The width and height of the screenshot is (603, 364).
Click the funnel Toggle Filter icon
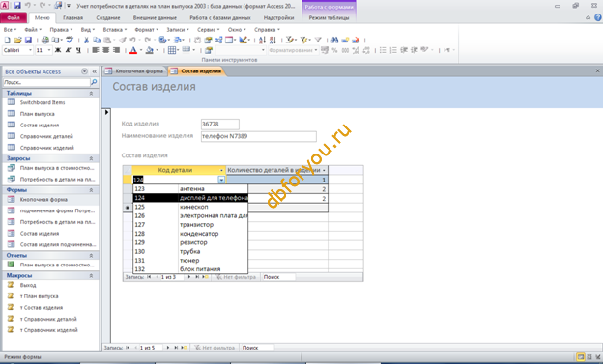pyautogui.click(x=318, y=40)
